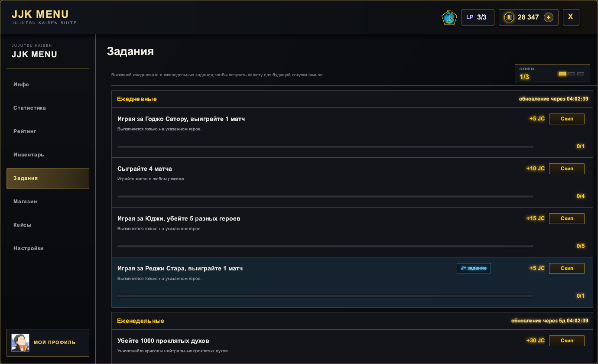Skip the Годжо Сатору win task
Image resolution: width=598 pixels, height=364 pixels.
(567, 119)
